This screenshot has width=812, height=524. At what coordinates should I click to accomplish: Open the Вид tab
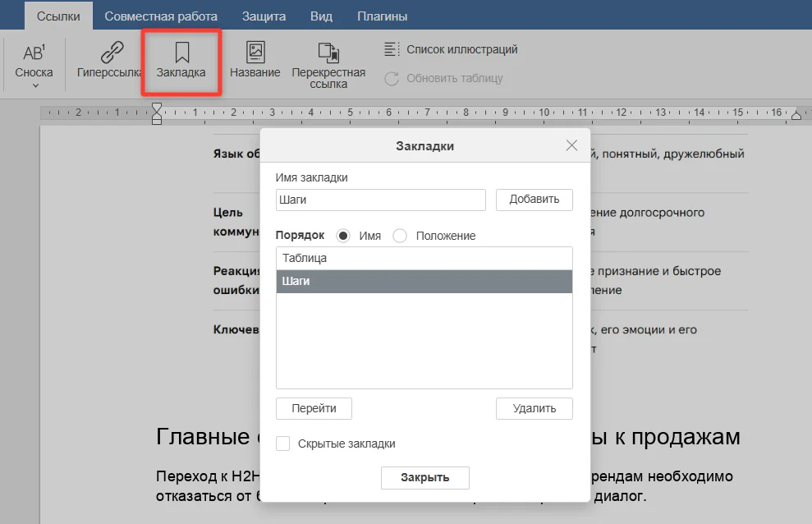[322, 16]
